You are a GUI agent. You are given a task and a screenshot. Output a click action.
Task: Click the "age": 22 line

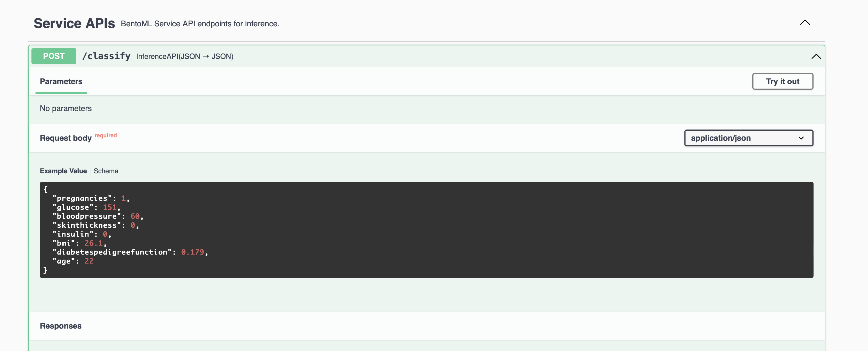tap(73, 261)
